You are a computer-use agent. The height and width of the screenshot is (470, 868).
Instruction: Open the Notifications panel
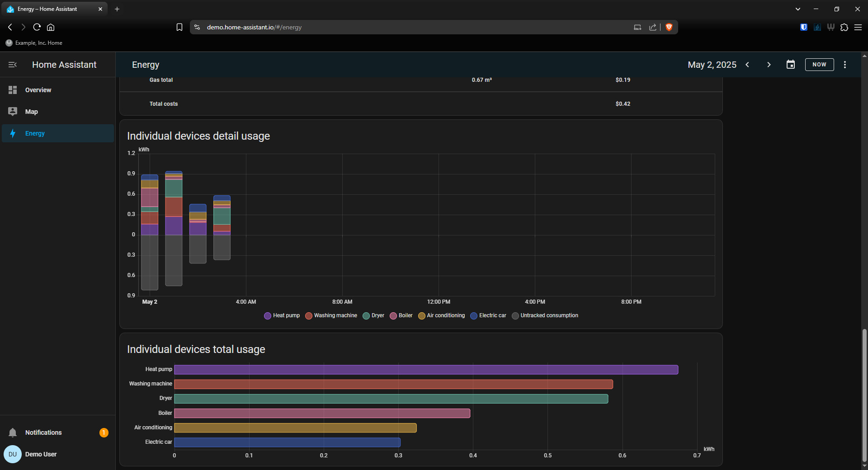pyautogui.click(x=43, y=432)
